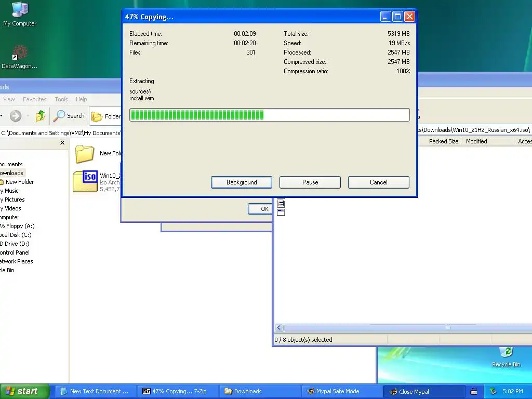Go up one folder level in Explorer
The height and width of the screenshot is (399, 532).
coord(41,116)
